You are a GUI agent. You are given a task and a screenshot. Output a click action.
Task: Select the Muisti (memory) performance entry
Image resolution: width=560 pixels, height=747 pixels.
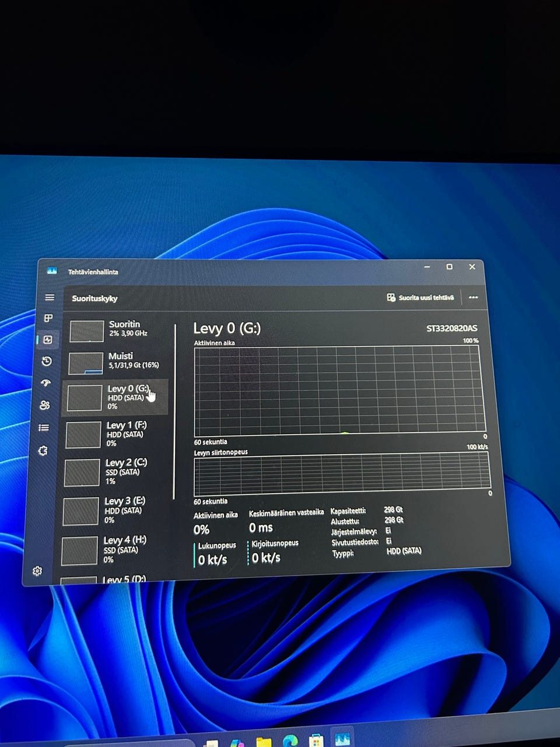117,362
